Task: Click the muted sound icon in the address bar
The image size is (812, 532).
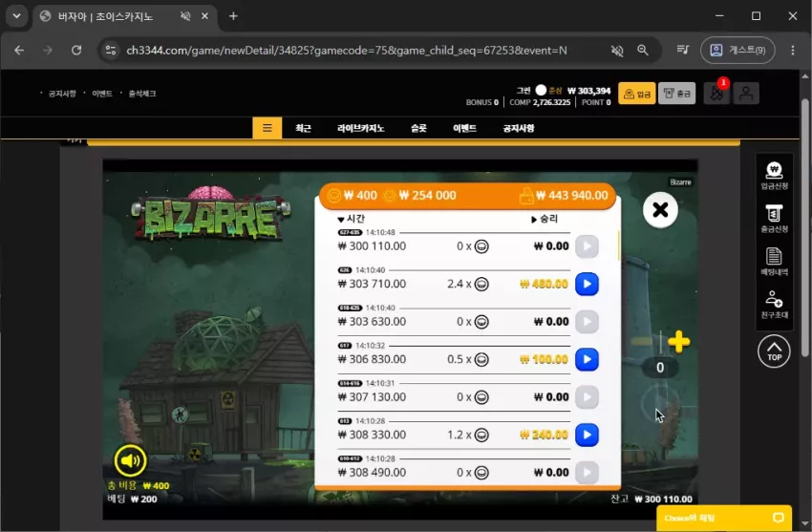Action: coord(617,51)
